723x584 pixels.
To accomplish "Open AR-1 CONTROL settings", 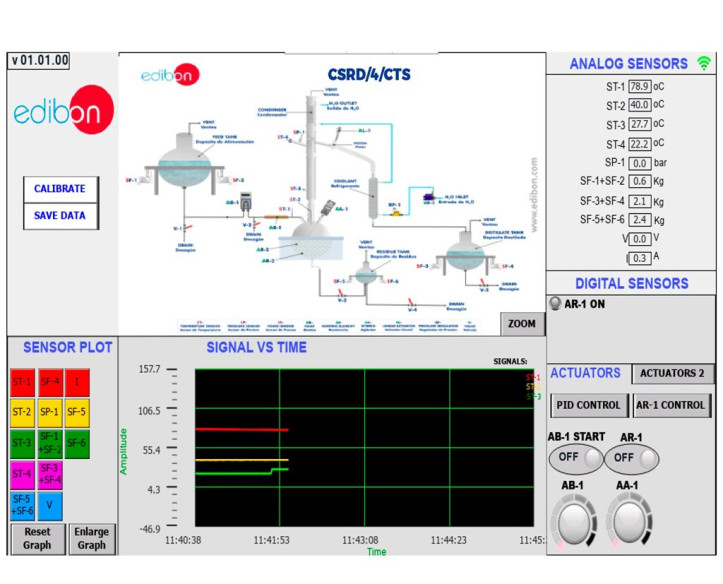I will (672, 406).
